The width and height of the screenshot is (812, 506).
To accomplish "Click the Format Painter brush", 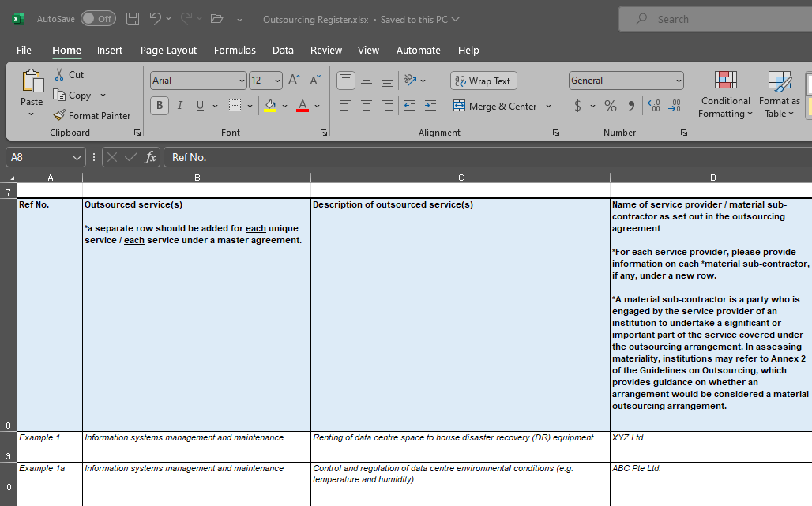I will (59, 115).
